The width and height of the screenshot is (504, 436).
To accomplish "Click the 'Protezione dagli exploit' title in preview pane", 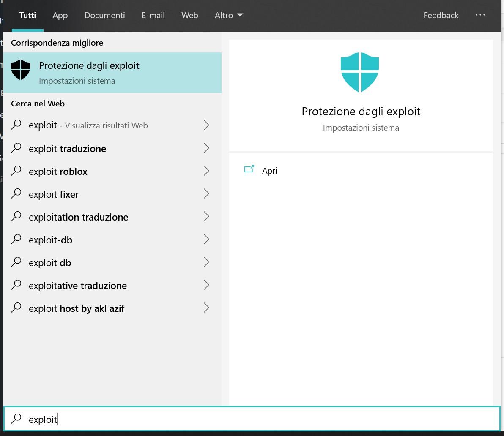I will pyautogui.click(x=361, y=112).
